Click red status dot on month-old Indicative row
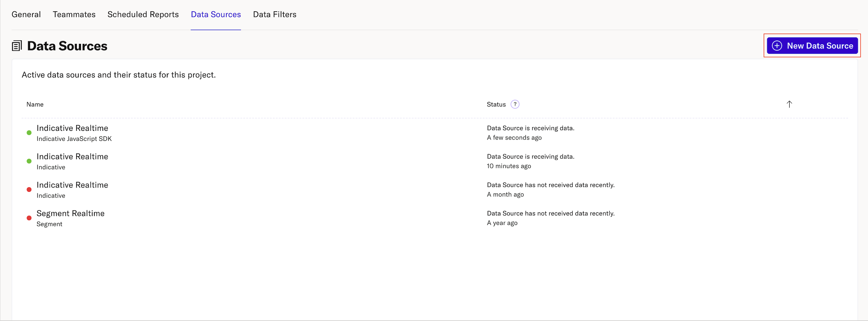Screen dimensions: 868x321 [x=29, y=190]
